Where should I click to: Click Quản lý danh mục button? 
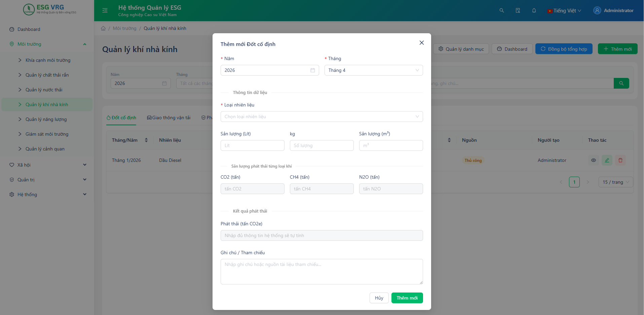point(461,49)
